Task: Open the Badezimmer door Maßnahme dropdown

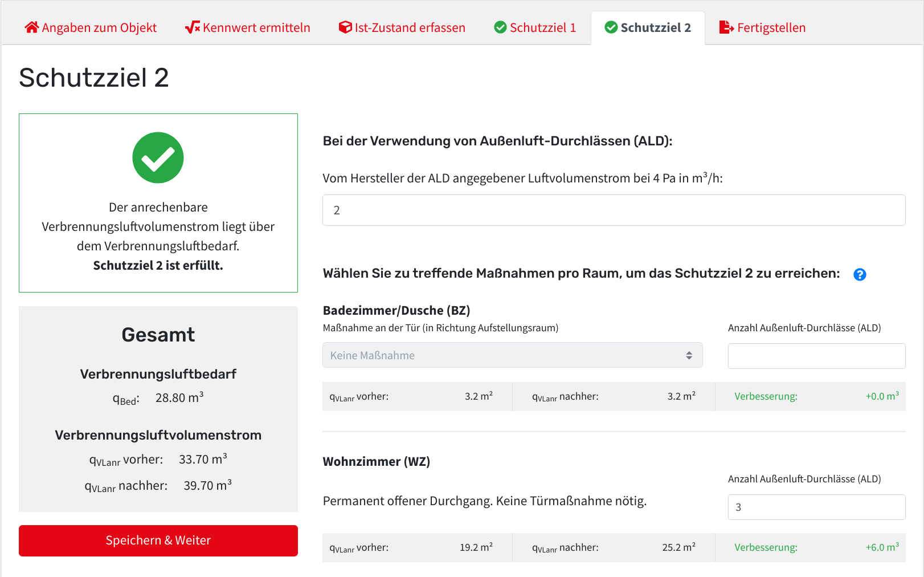Action: tap(512, 355)
